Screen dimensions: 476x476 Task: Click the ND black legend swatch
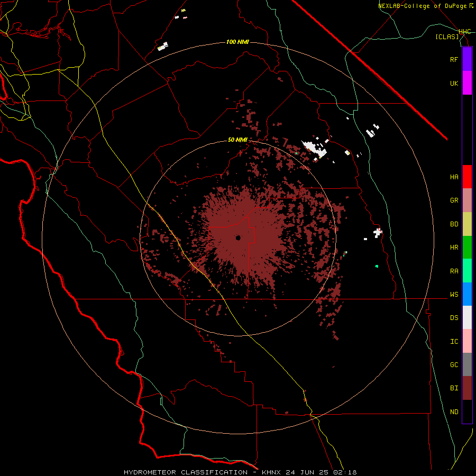pyautogui.click(x=467, y=411)
